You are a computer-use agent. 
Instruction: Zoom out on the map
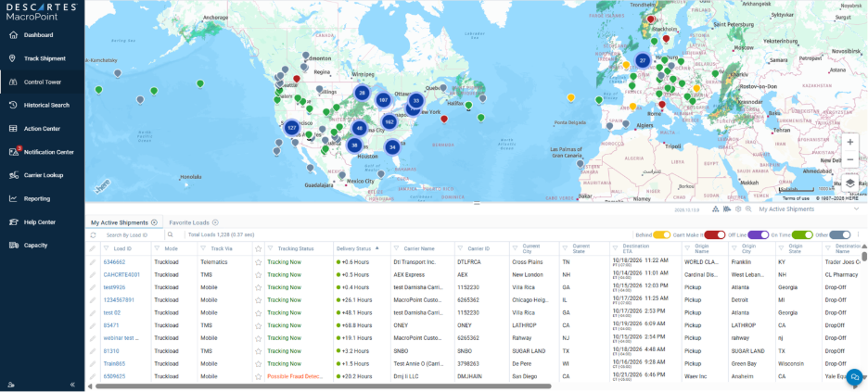point(849,159)
